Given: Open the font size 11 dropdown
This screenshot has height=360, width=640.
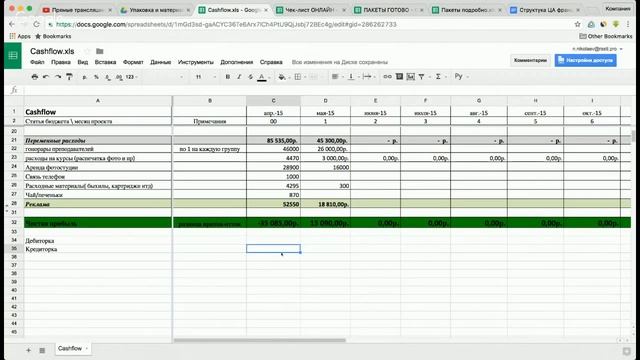Looking at the screenshot, I should point(205,77).
